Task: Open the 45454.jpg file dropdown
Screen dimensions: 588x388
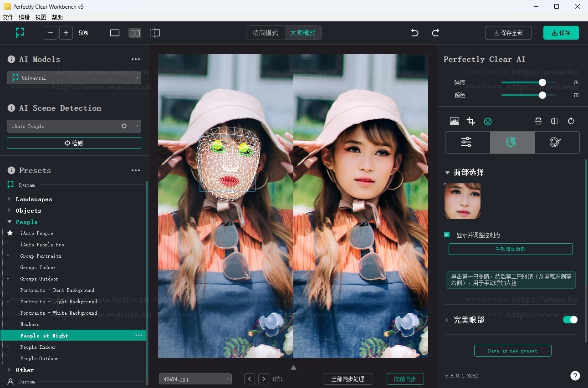Action: point(195,379)
